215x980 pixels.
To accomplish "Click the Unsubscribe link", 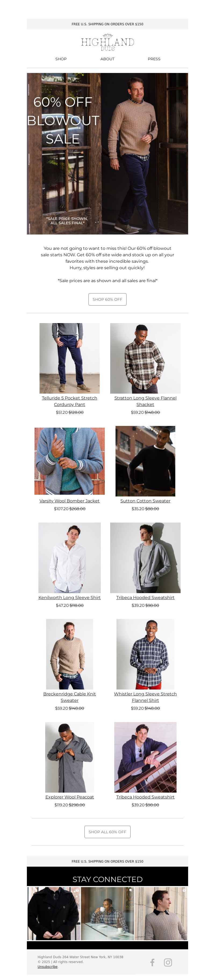I will pyautogui.click(x=48, y=966).
